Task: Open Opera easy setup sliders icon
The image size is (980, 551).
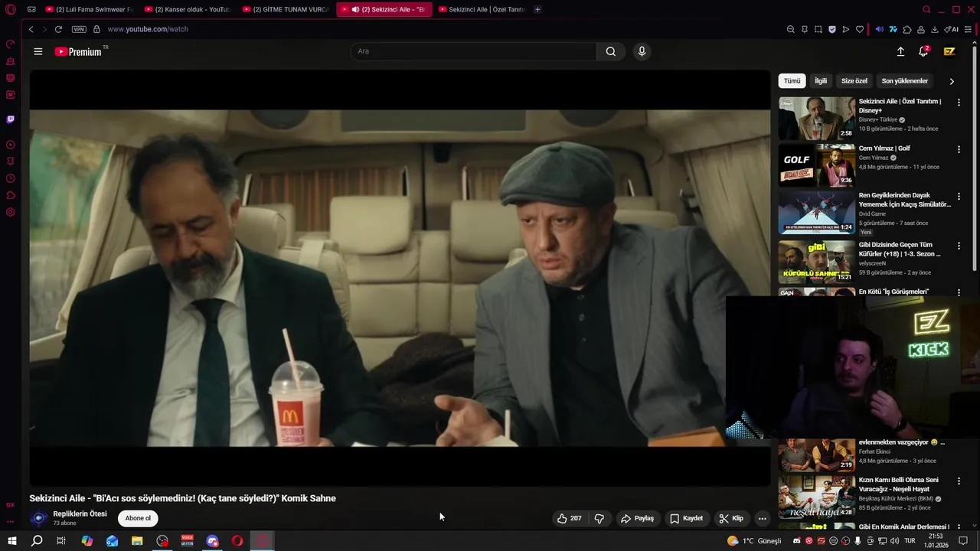Action: tap(969, 29)
